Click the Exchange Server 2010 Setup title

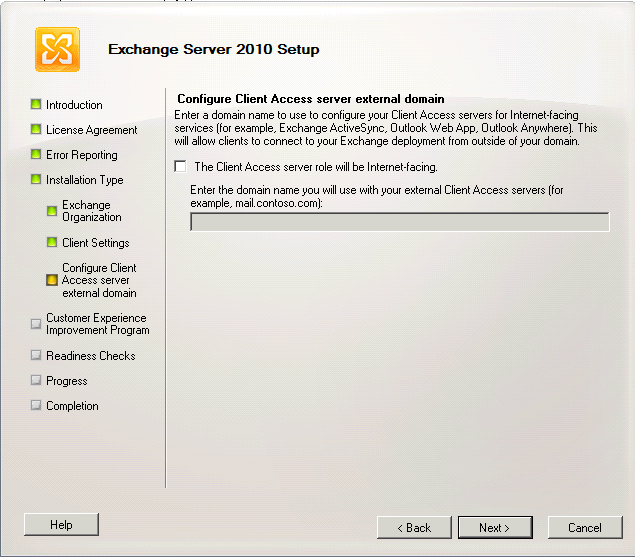point(214,49)
